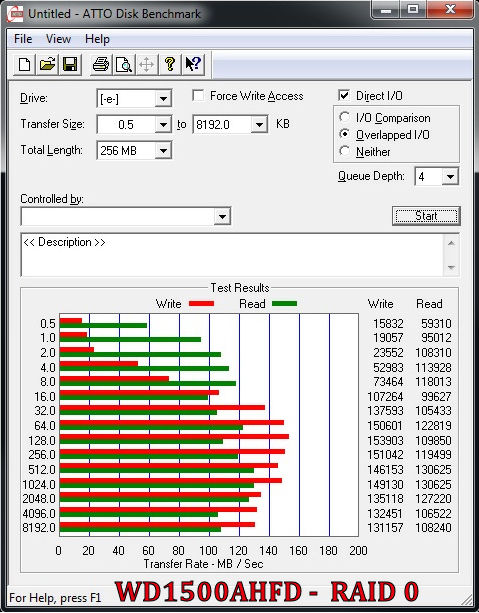Click the red Write legend swatch
Viewport: 479px width, 613px height.
201,303
